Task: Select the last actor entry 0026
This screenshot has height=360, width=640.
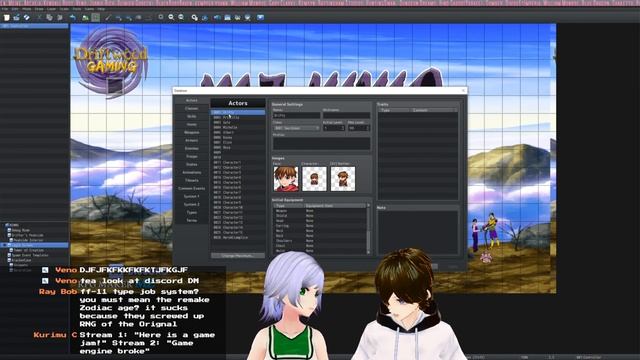Action: click(x=238, y=238)
